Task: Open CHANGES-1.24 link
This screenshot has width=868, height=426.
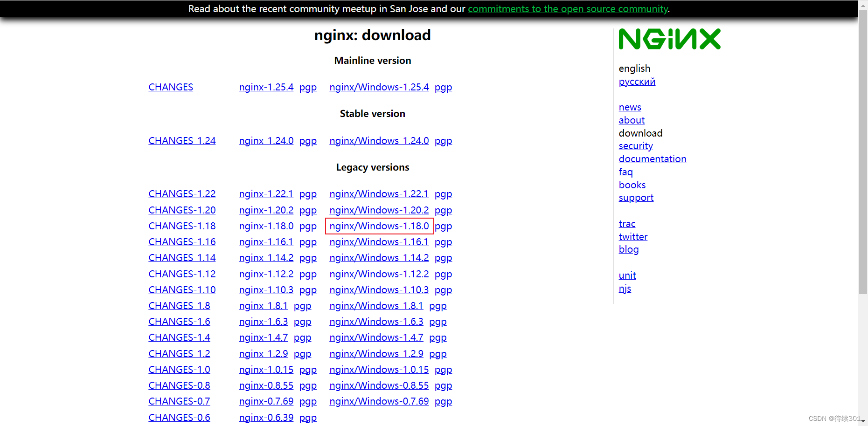Action: [x=182, y=141]
